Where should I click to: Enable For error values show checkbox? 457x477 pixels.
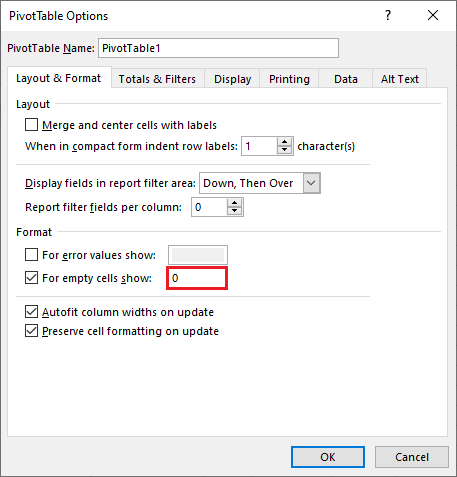pos(31,255)
